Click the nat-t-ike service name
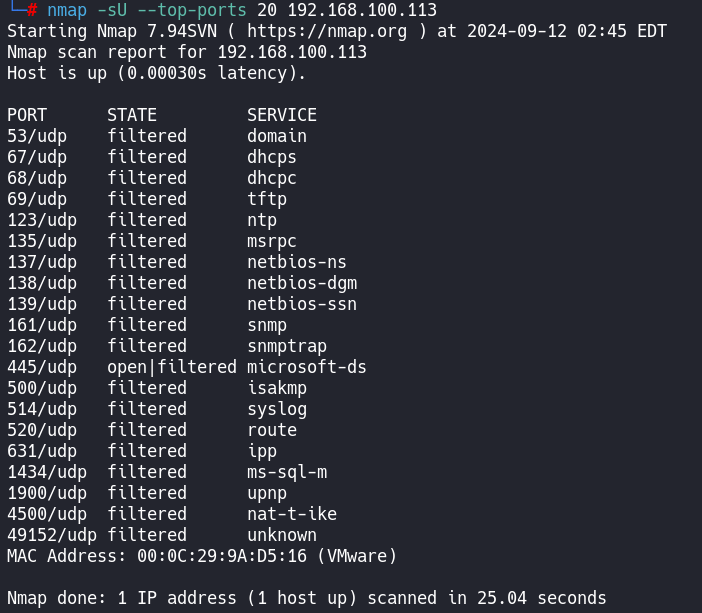This screenshot has height=613, width=702. [292, 514]
